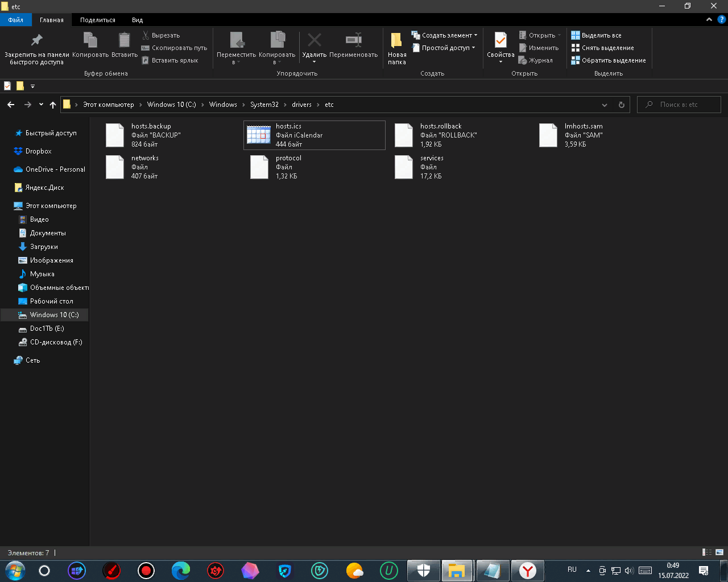The height and width of the screenshot is (582, 728).
Task: Switch to large icons view in the status bar
Action: [719, 552]
